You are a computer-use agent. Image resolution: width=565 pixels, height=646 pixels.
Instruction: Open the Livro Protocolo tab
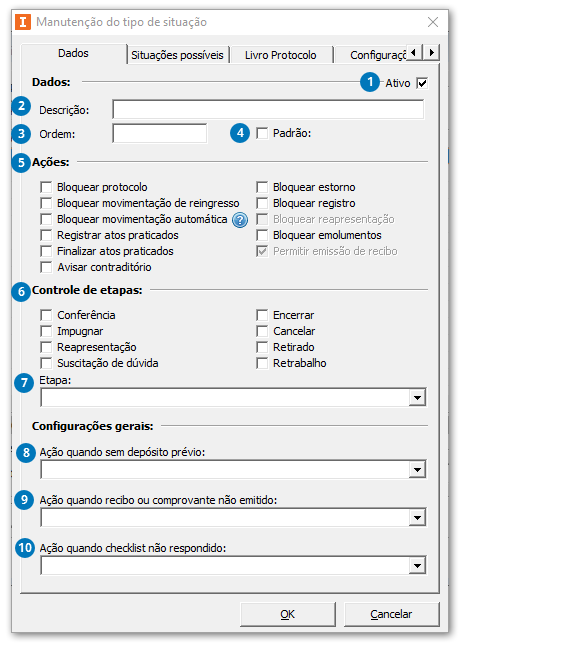281,55
